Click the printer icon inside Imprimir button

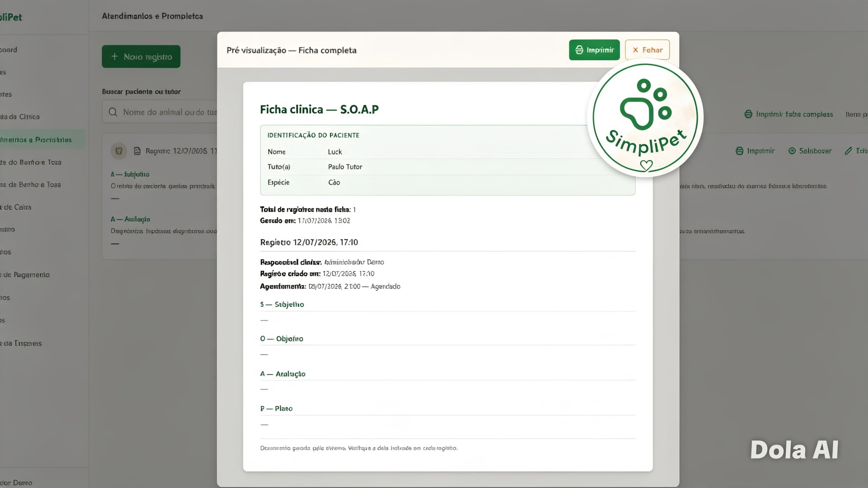tap(579, 50)
